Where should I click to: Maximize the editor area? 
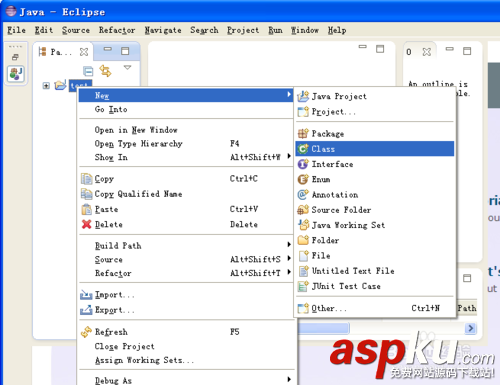(x=380, y=49)
